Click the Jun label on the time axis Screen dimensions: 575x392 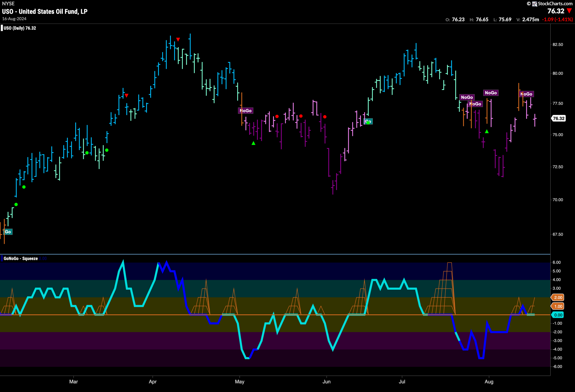327,382
